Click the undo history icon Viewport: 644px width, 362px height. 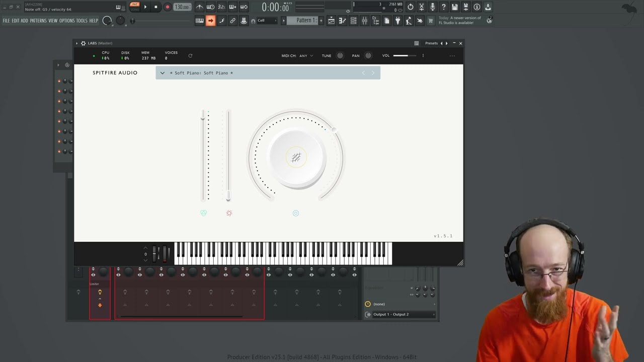pos(411,7)
